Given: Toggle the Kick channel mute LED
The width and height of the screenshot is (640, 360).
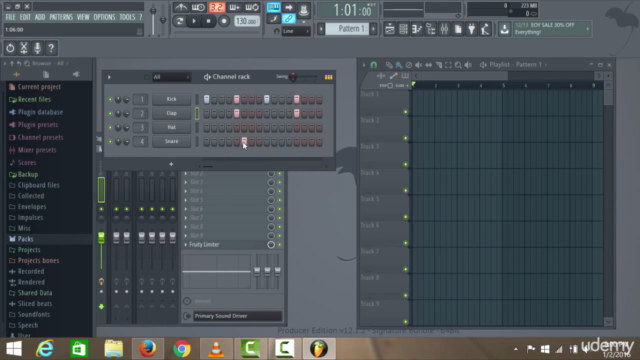Looking at the screenshot, I should 110,99.
